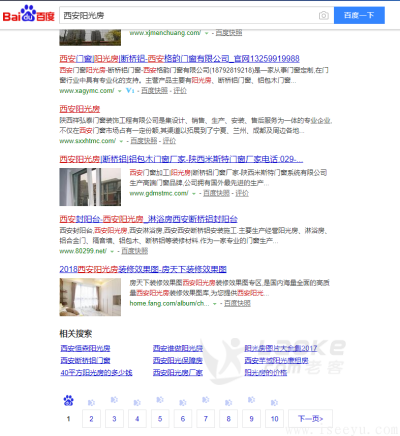Open related search 西安断桥铝门窗

click(85, 360)
